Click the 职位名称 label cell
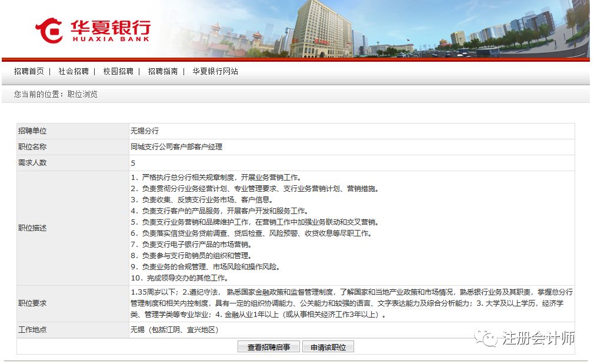Image resolution: width=594 pixels, height=364 pixels. click(x=73, y=147)
